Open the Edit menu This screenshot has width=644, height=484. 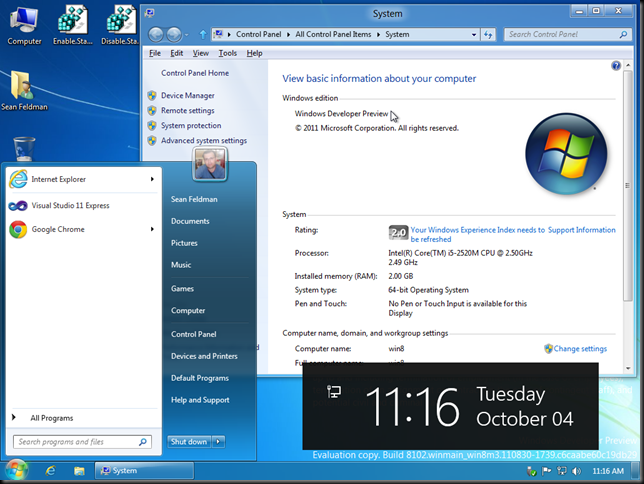[177, 53]
